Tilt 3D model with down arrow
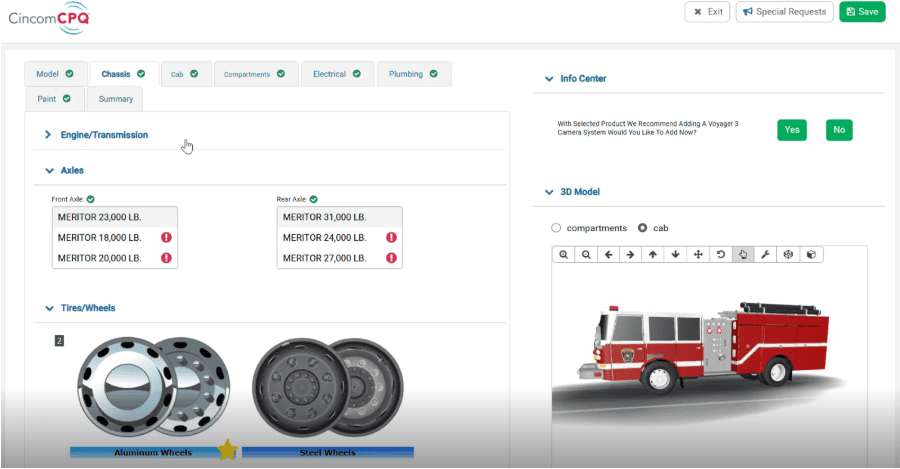Viewport: 900px width, 469px height. pos(676,254)
